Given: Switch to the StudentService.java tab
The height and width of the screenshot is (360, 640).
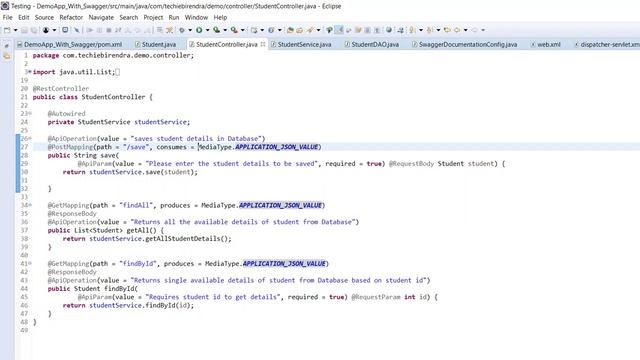Looking at the screenshot, I should 301,44.
